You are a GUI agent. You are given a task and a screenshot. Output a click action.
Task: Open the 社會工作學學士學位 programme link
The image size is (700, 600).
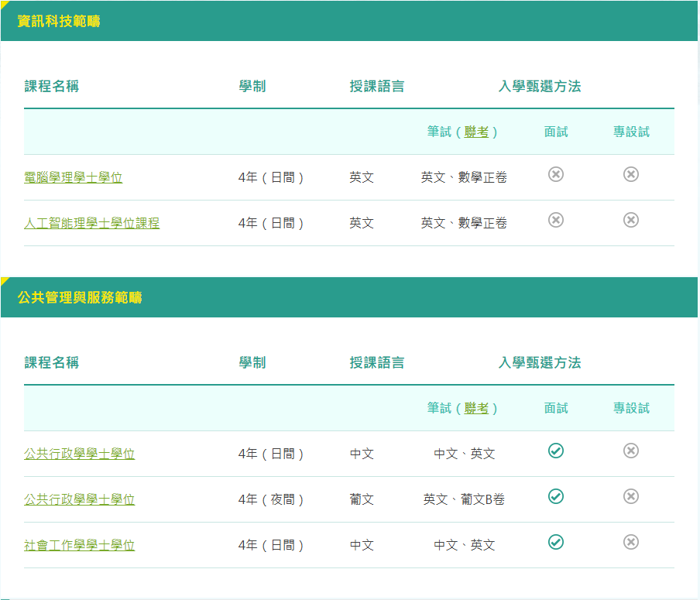coord(79,545)
